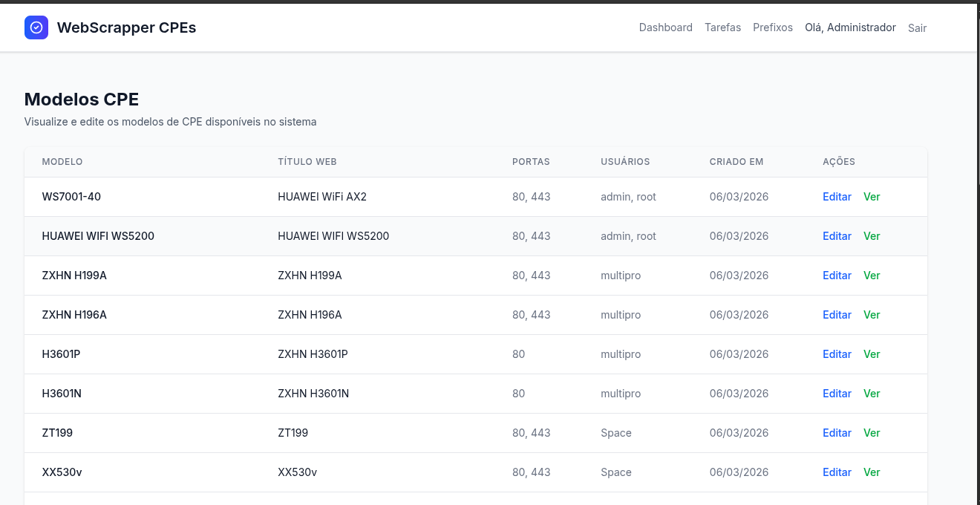980x505 pixels.
Task: Click the Modelo column header
Action: point(62,162)
